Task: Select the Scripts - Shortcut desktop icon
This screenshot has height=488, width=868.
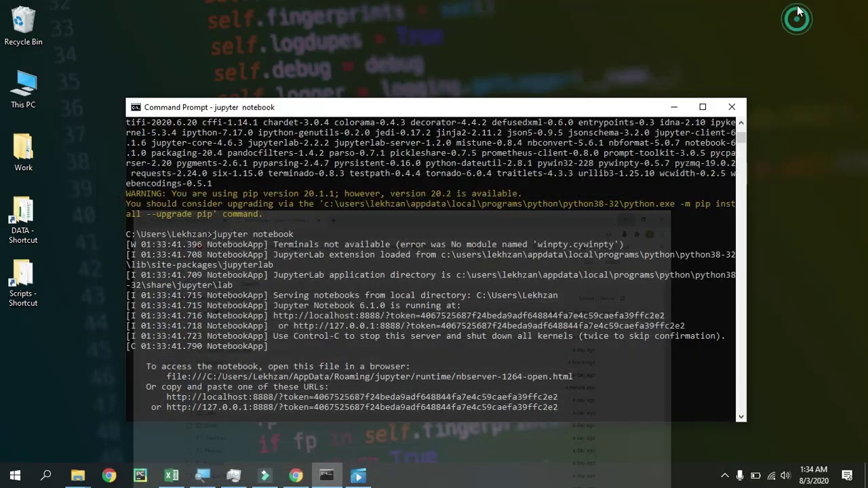Action: [x=23, y=283]
